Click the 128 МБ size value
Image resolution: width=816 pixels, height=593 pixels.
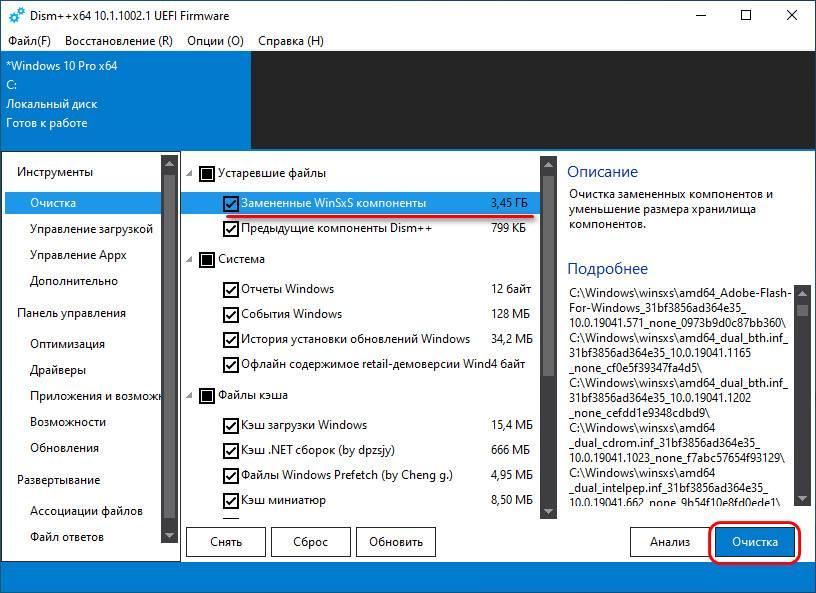pos(510,314)
